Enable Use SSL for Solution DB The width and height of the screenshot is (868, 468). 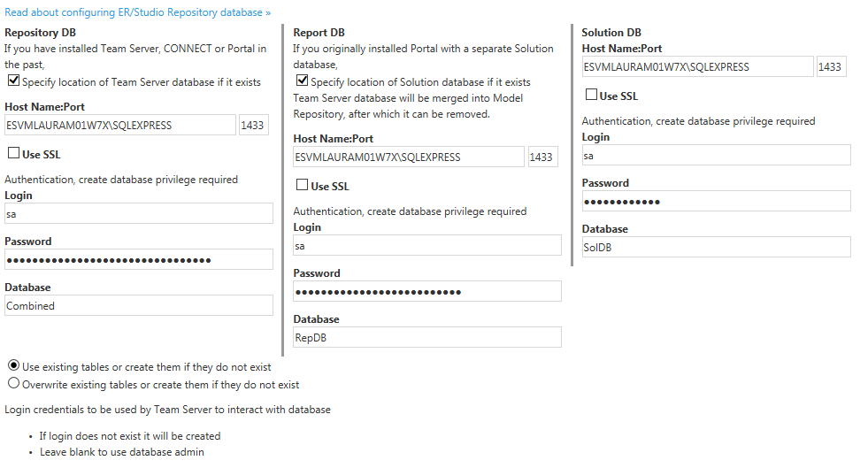click(591, 95)
